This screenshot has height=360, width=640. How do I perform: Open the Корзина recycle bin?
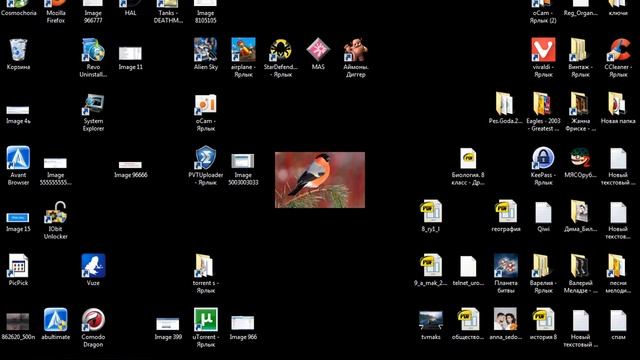[18, 50]
